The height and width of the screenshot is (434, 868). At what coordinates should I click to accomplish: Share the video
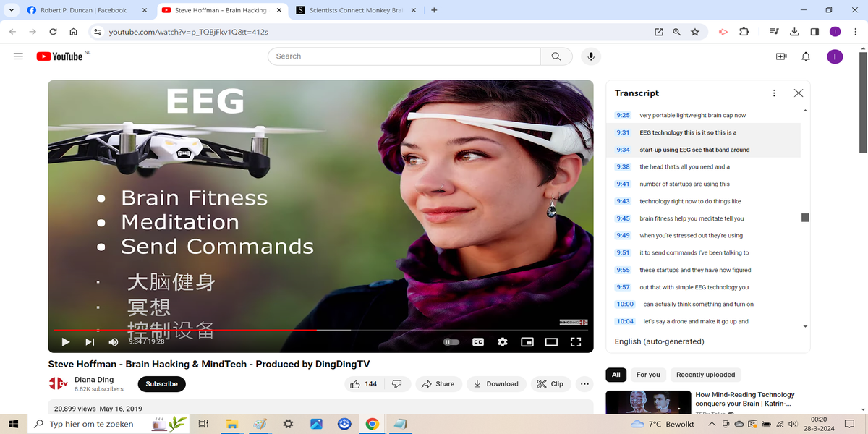point(438,384)
